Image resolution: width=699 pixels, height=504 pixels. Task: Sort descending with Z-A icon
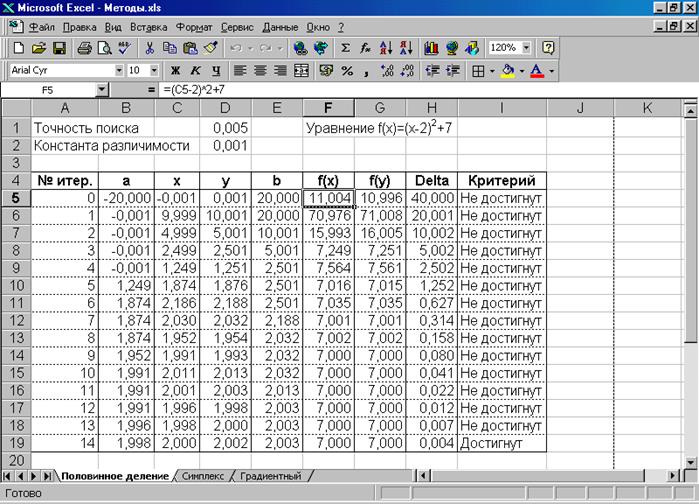(x=406, y=48)
